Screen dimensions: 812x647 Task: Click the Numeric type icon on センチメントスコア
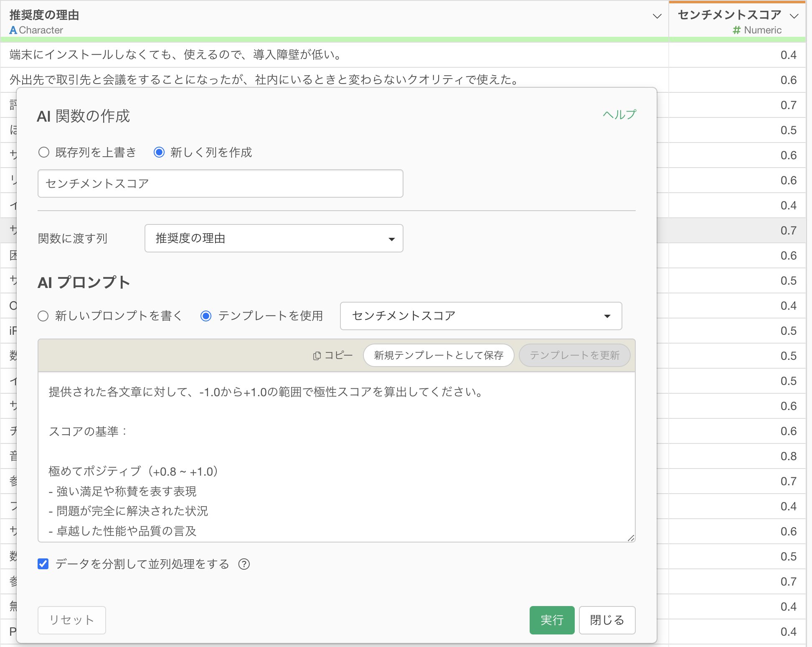pyautogui.click(x=737, y=30)
